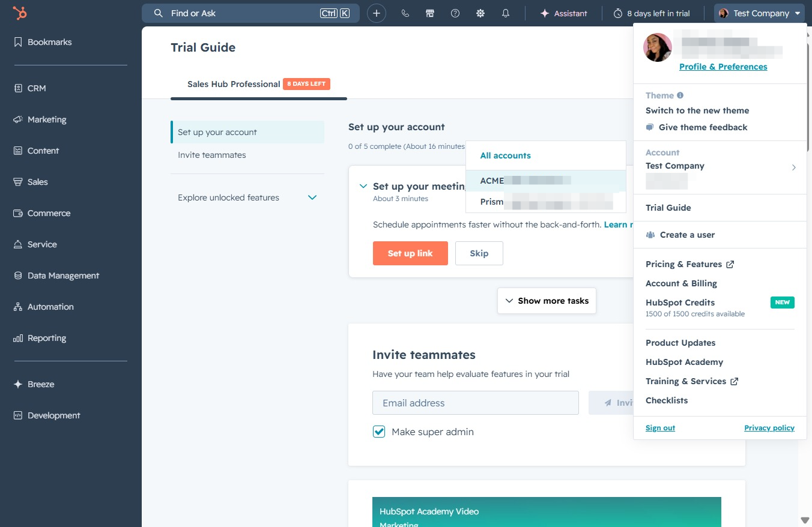Open the Marketing sidebar menu

(40, 119)
